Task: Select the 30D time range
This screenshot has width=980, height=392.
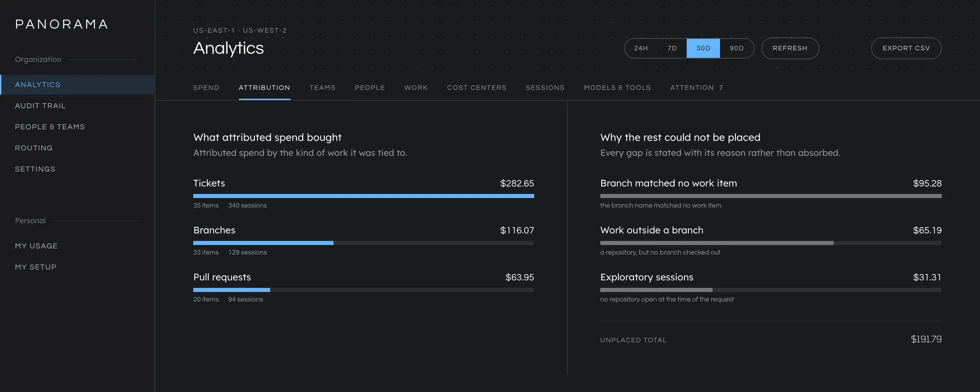Action: click(x=703, y=48)
